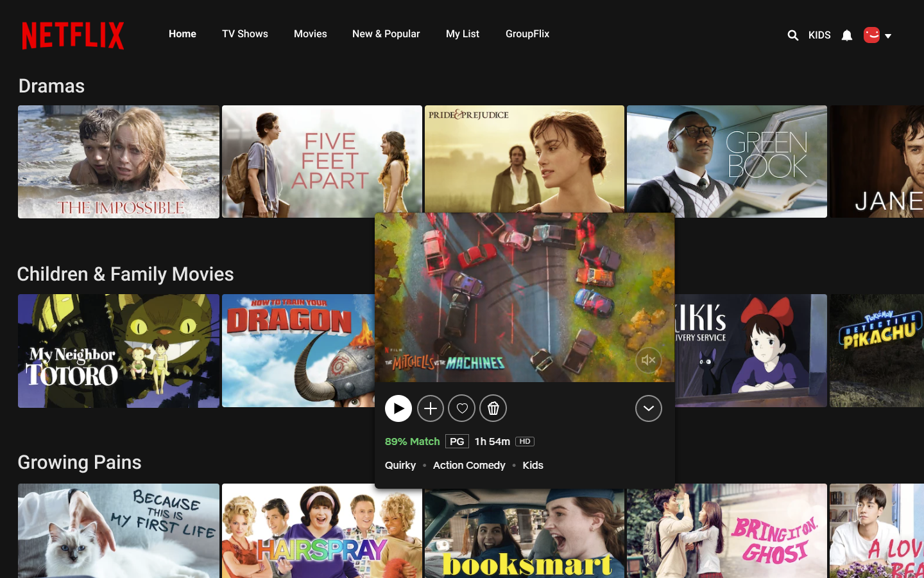Open notifications bell
The height and width of the screenshot is (578, 924).
click(847, 35)
